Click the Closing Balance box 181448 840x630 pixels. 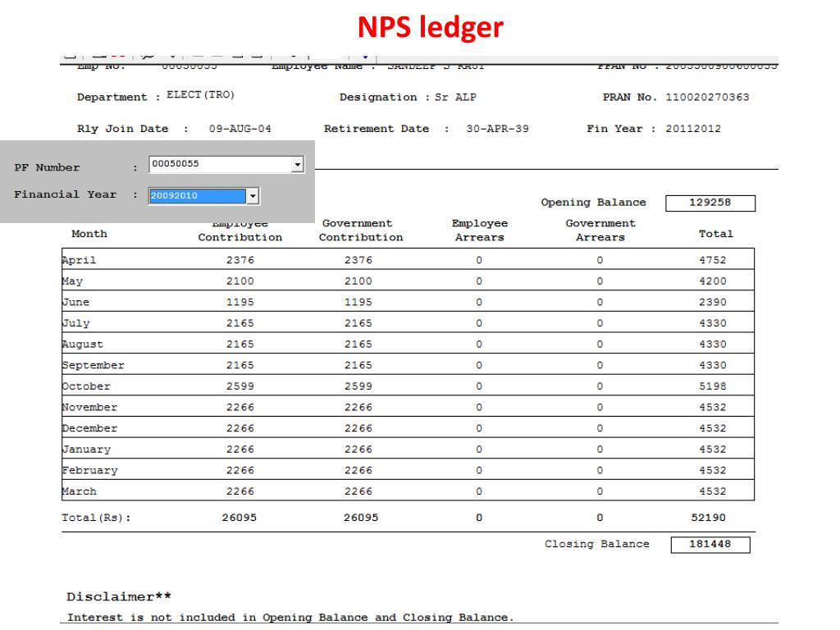click(710, 545)
